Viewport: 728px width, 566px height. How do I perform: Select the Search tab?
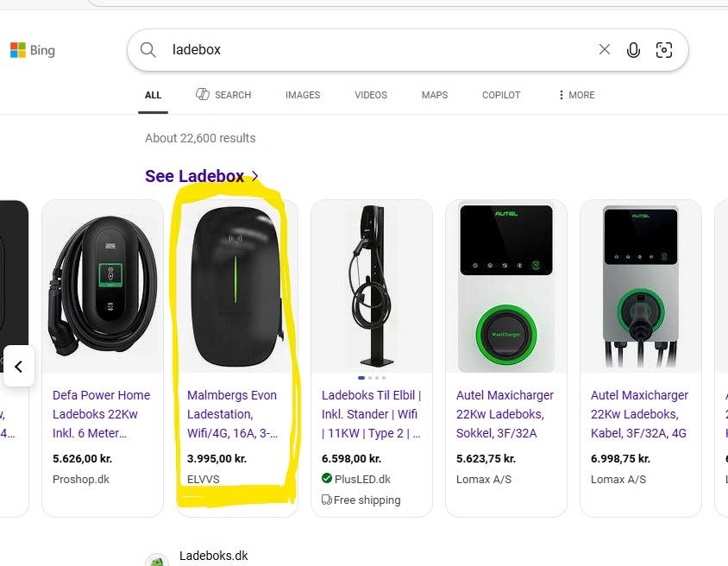[x=223, y=95]
